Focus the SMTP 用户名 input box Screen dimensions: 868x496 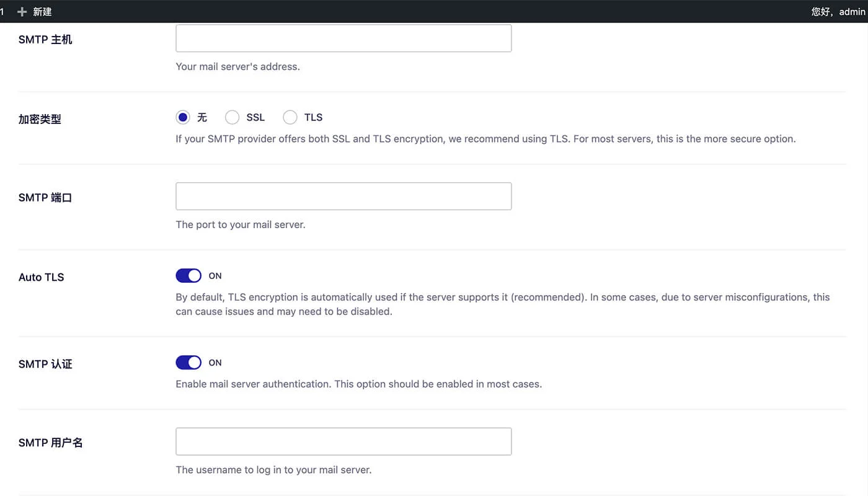click(x=343, y=441)
